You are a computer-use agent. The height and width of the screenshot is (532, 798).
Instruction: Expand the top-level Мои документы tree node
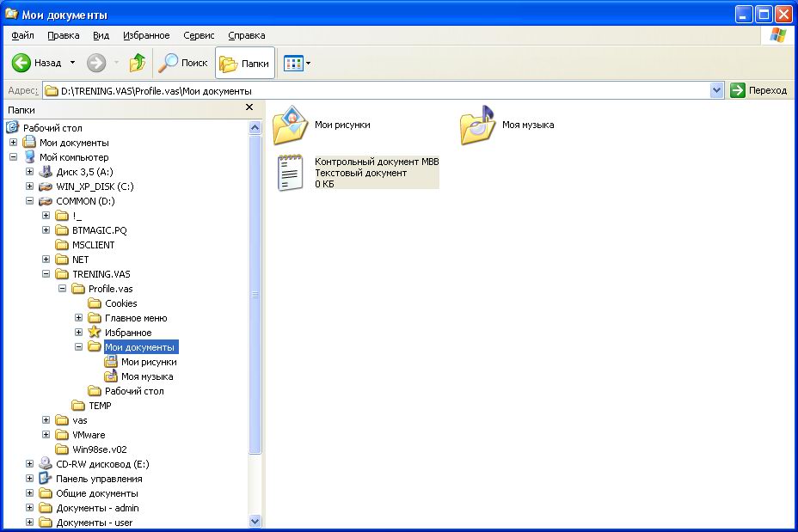tap(13, 143)
